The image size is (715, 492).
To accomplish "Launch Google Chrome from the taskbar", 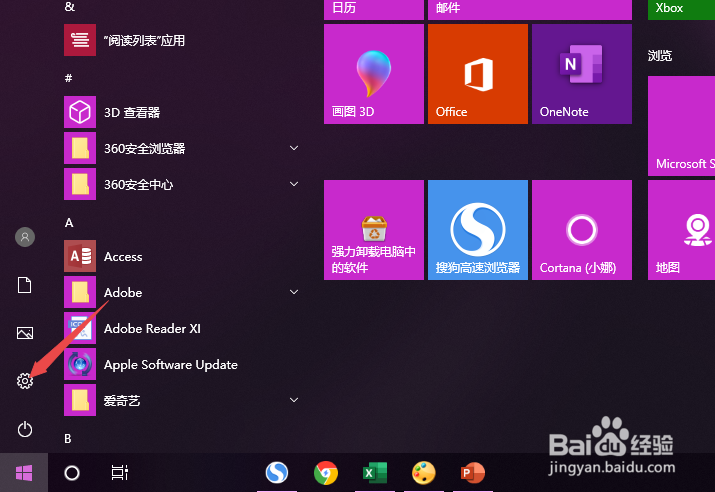I will coord(326,472).
